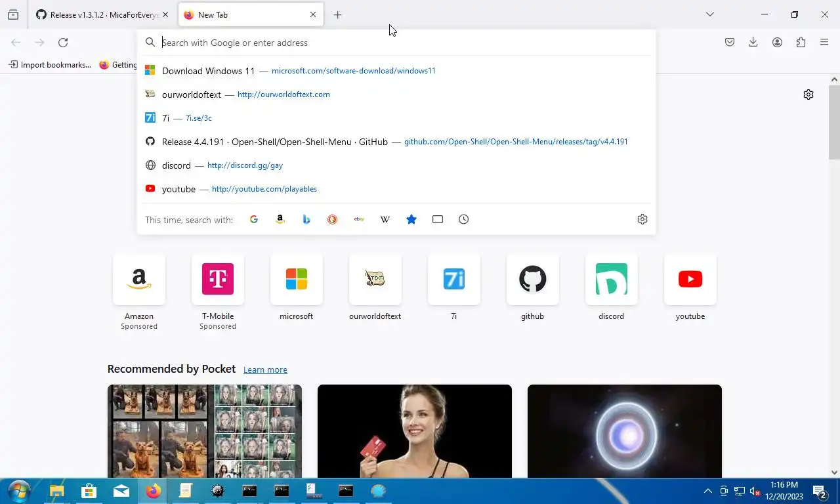Choose the ourworldoftext suggestion row
This screenshot has height=504, width=840.
(396, 94)
